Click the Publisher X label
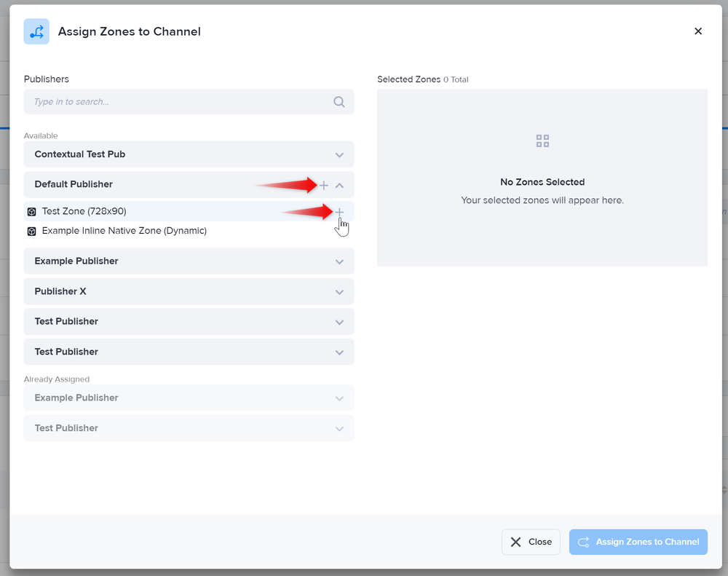The image size is (728, 576). 60,291
